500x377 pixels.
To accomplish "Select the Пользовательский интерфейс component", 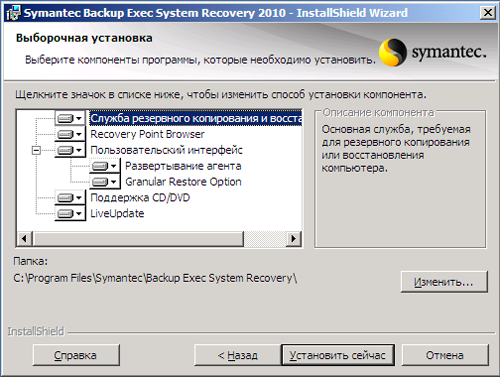I will (x=166, y=150).
